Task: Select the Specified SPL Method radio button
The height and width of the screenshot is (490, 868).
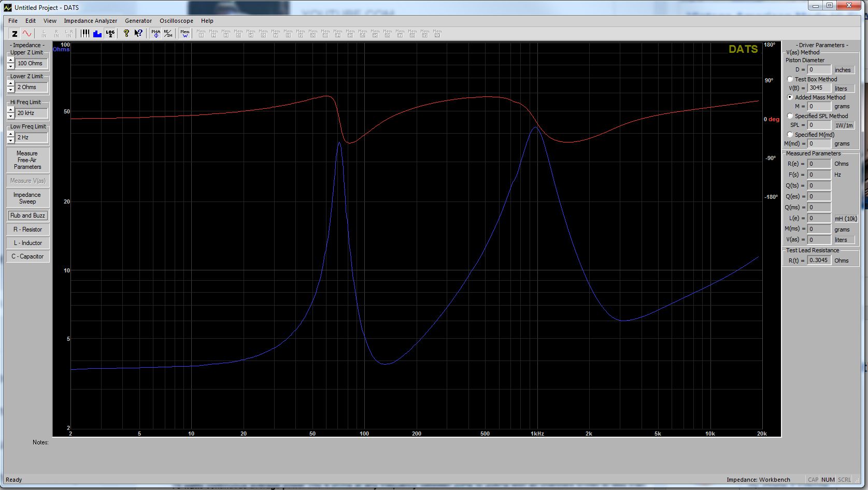Action: [790, 116]
